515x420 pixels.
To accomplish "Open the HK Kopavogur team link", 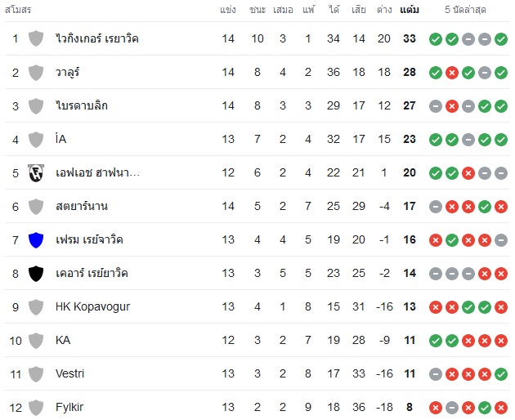I will [x=92, y=306].
